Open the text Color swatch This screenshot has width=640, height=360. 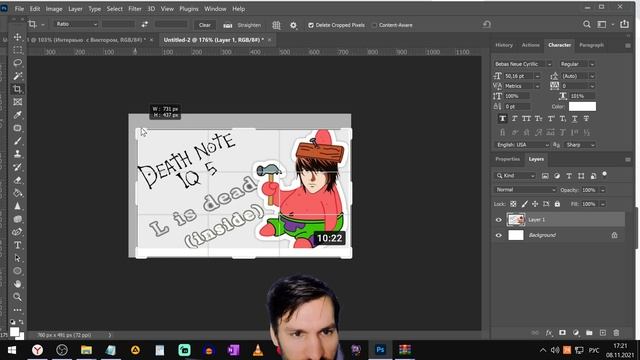pos(582,107)
